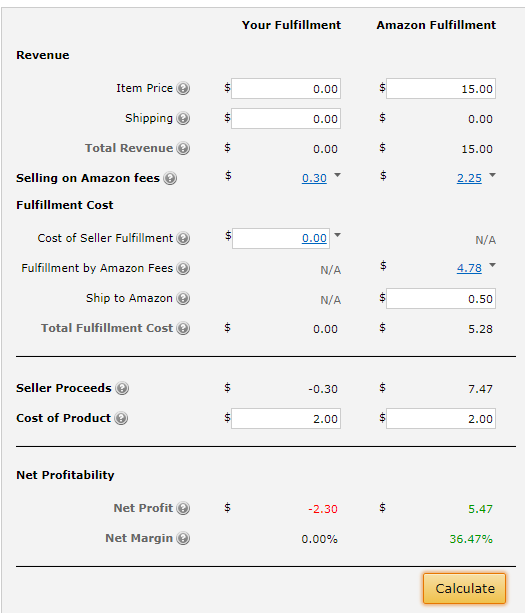Focus the Ship to Amazon cost field
Viewport: 525px width, 613px height.
pos(441,299)
